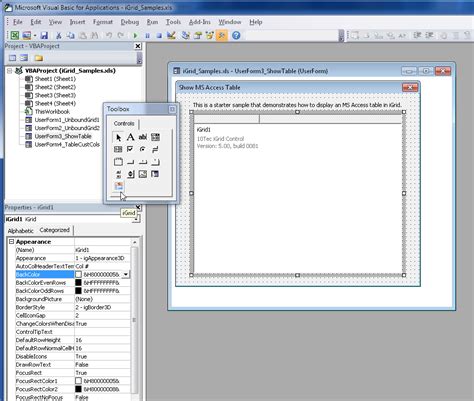Toggle Folders in the Project panel
474x401 pixels.
(39, 58)
